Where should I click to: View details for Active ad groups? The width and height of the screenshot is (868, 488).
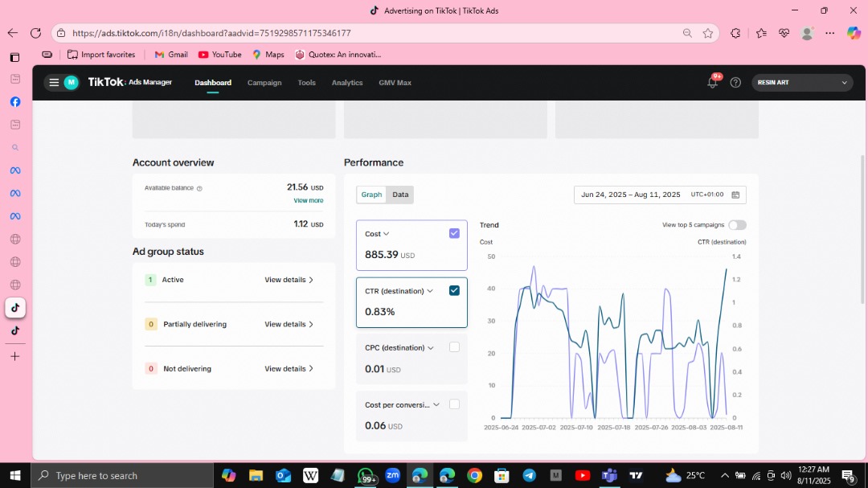point(289,280)
